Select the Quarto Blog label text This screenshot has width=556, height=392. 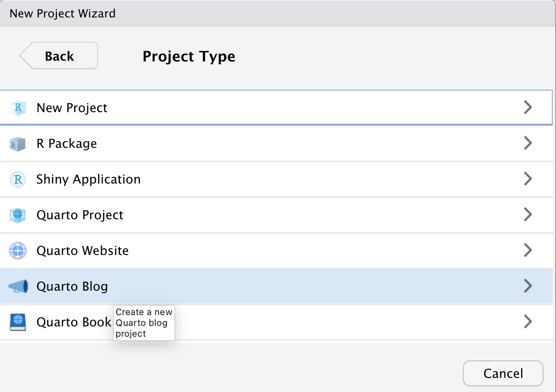72,287
